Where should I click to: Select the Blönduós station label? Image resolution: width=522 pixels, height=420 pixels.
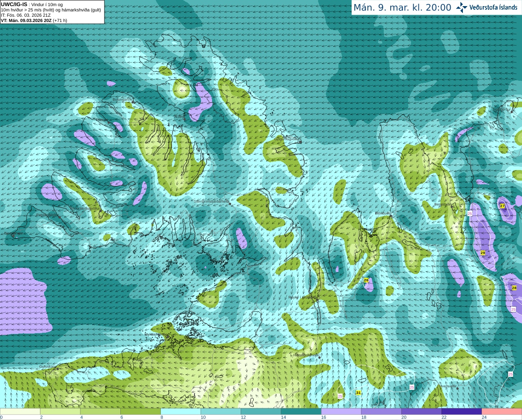tap(383, 213)
